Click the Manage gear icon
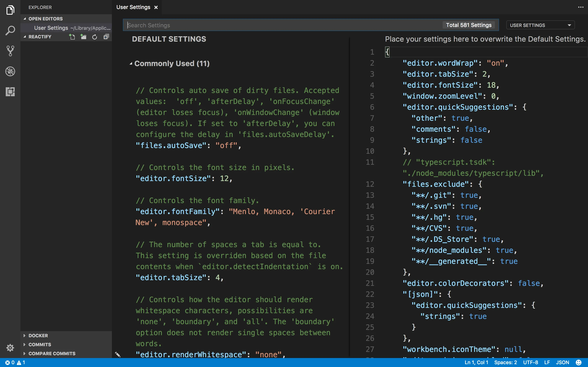Image resolution: width=588 pixels, height=367 pixels. pyautogui.click(x=10, y=348)
